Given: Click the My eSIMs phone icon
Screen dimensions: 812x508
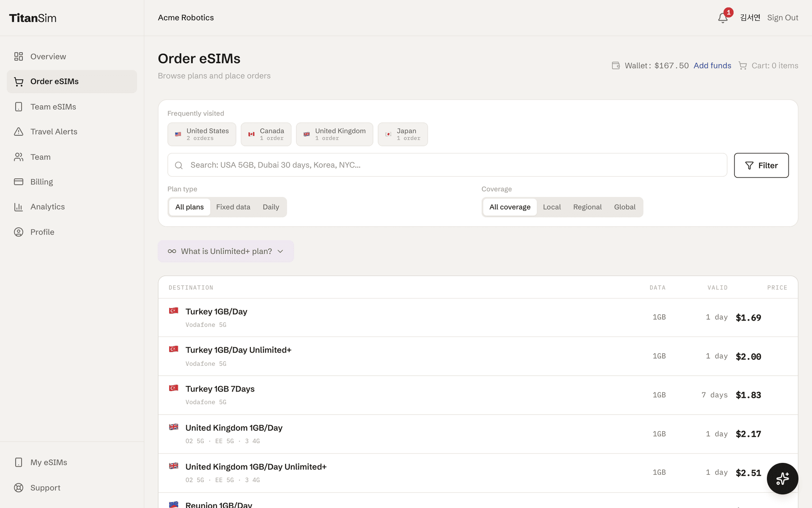Looking at the screenshot, I should click(18, 462).
